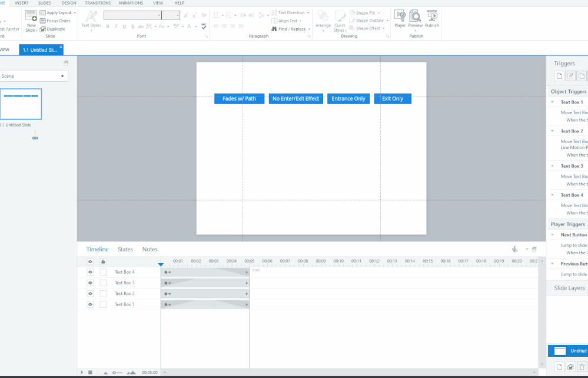Hide Text Box 4 with eye icon

[x=90, y=272]
